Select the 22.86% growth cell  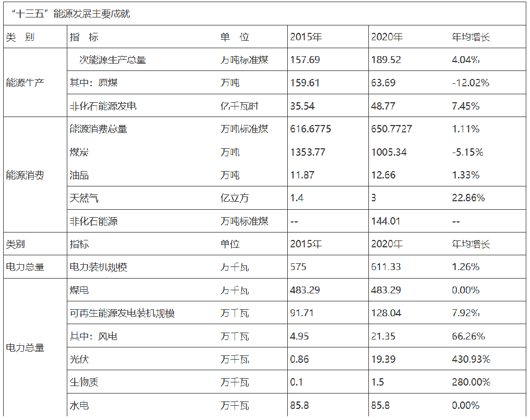pyautogui.click(x=468, y=198)
